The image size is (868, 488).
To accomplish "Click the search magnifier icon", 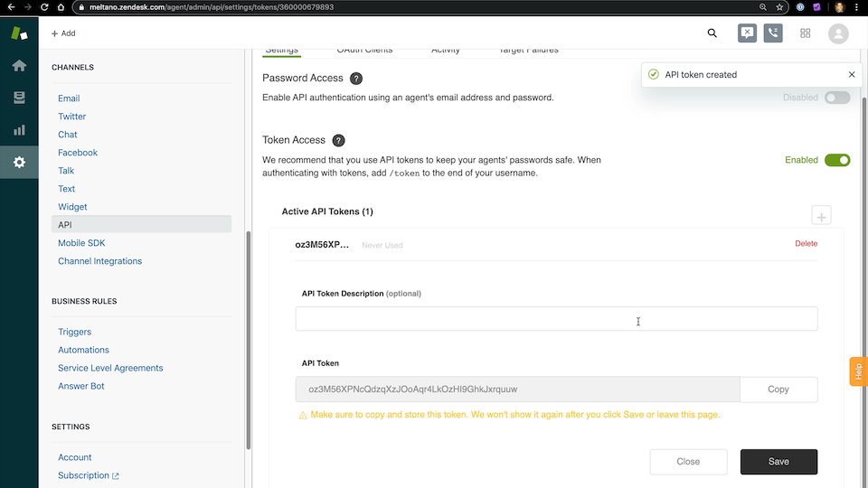I will [712, 33].
